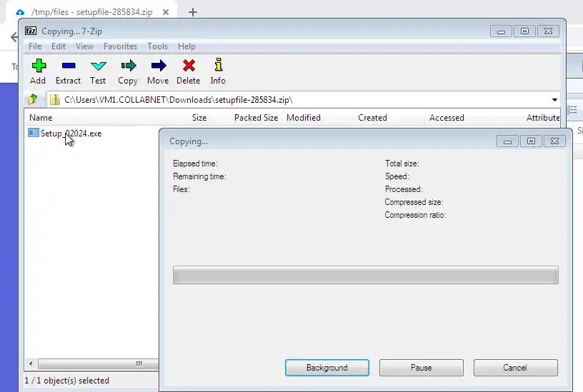Screen dimensions: 583x392
Task: Open the File menu
Action: (35, 46)
